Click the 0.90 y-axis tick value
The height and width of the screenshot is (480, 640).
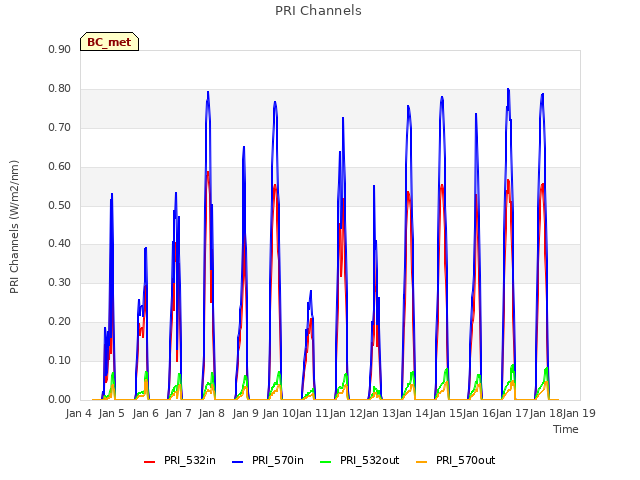[x=60, y=49]
